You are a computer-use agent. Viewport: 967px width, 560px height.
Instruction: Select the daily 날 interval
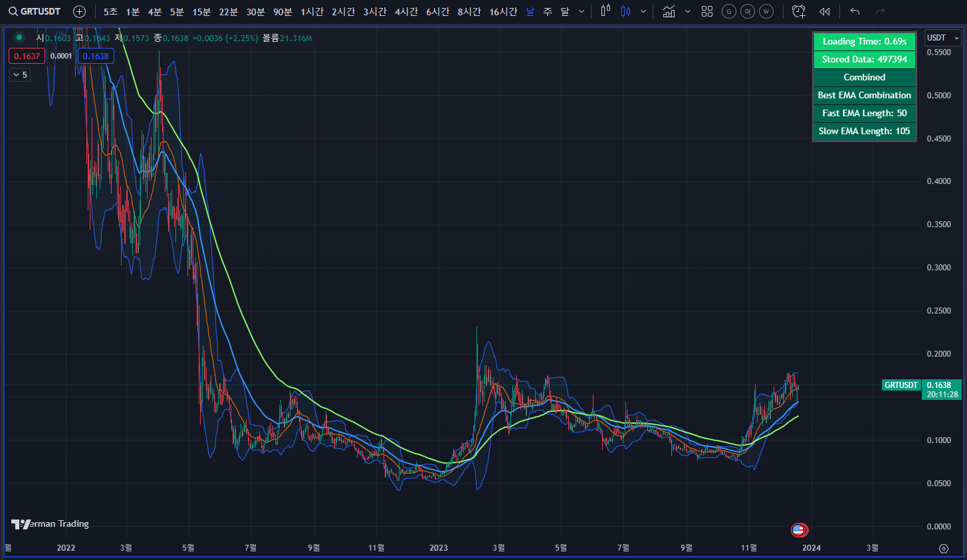[530, 11]
